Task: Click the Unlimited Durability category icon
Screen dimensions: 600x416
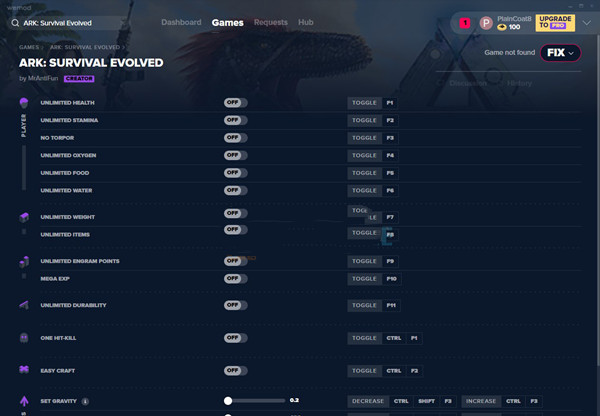Action: pos(24,305)
